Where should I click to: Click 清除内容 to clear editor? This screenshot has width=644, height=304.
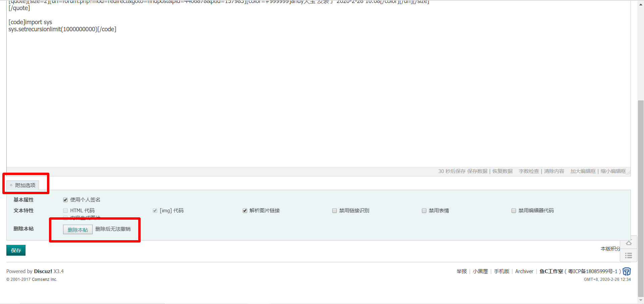pos(554,171)
